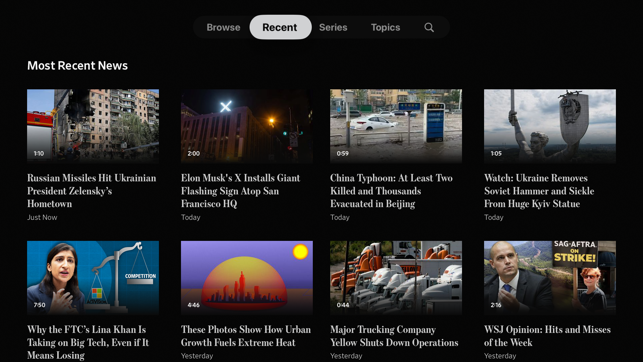Screen dimensions: 643x362
Task: Click 'Yesterday' under the WSJ Opinion headline
Action: click(x=500, y=356)
